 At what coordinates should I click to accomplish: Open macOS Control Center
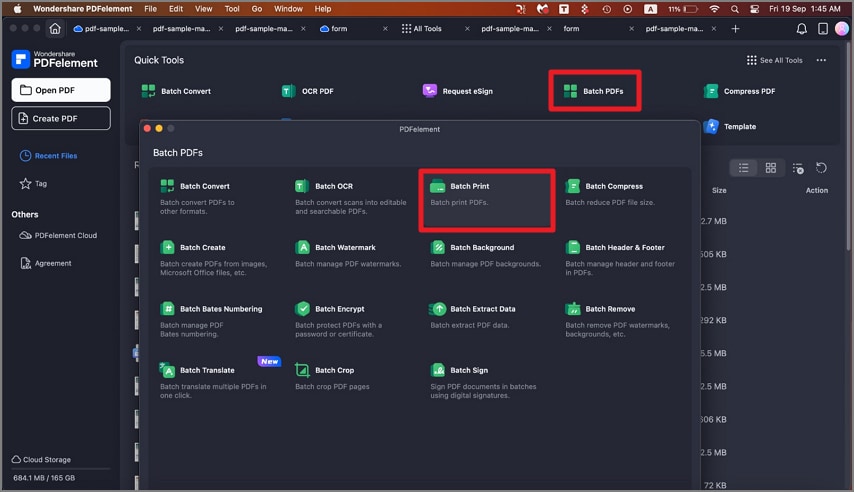pyautogui.click(x=754, y=9)
